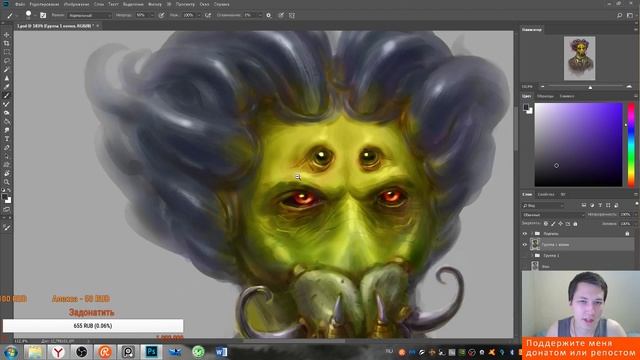This screenshot has height=360, width=640.
Task: Open the Файл menu
Action: [x=20, y=4]
